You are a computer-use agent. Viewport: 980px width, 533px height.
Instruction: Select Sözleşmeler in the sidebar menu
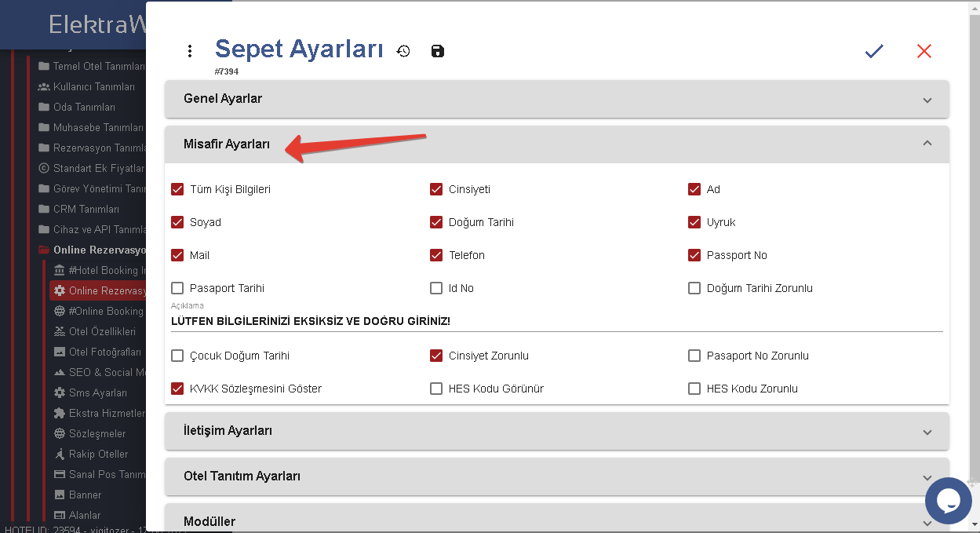(97, 433)
